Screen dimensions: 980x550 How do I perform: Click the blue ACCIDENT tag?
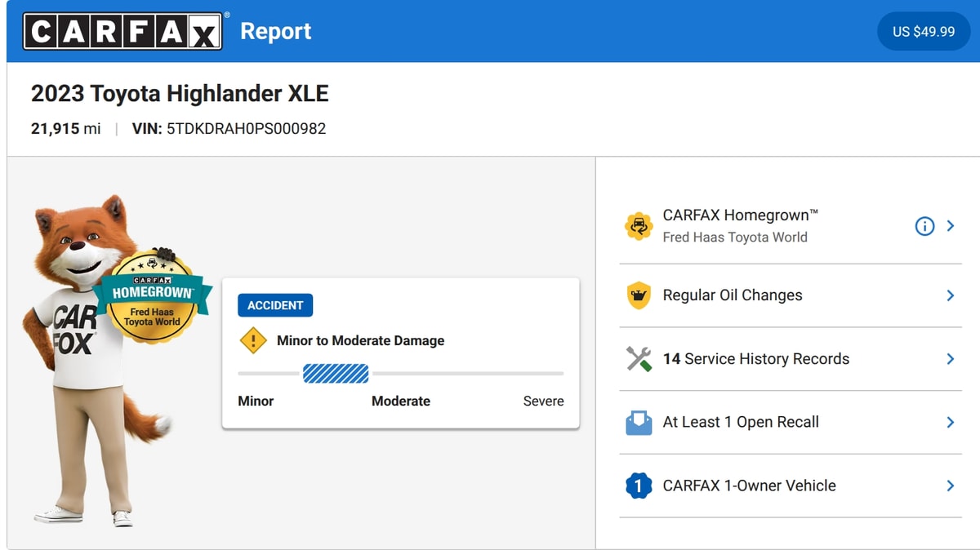pos(275,305)
